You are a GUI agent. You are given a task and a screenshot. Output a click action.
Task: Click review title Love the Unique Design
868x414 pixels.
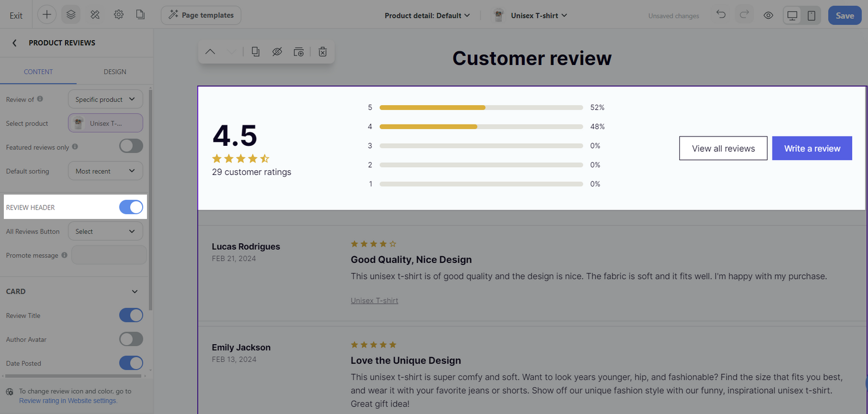[406, 360]
